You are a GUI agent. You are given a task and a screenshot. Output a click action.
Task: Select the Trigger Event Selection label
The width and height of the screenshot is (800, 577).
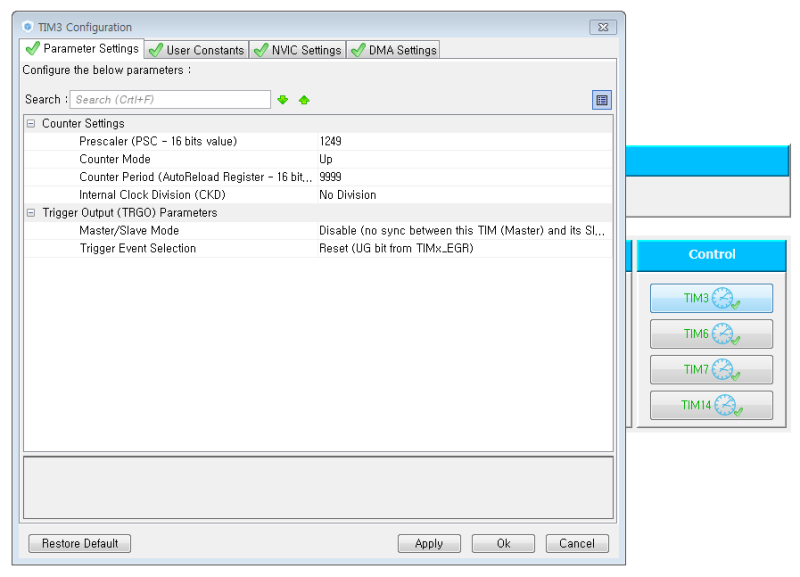pyautogui.click(x=138, y=248)
